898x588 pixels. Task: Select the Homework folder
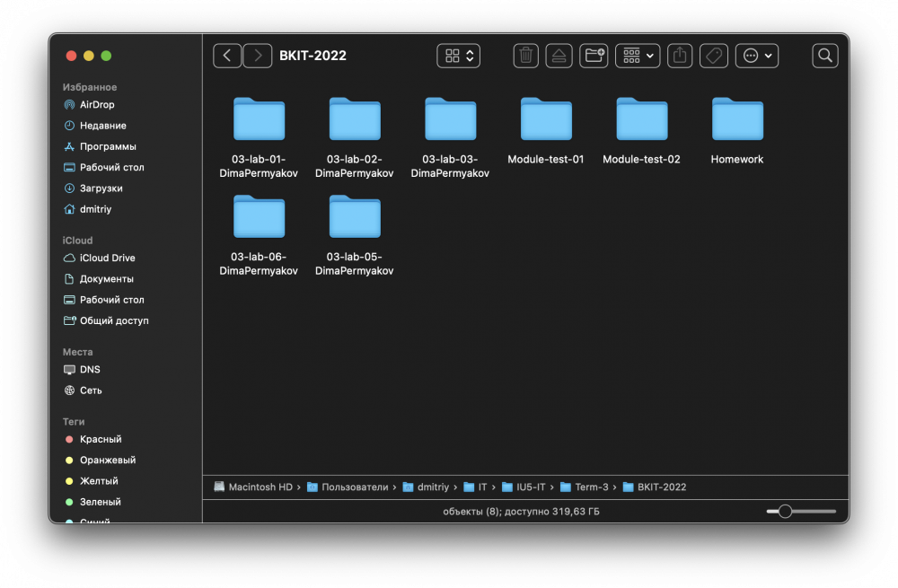coord(737,131)
